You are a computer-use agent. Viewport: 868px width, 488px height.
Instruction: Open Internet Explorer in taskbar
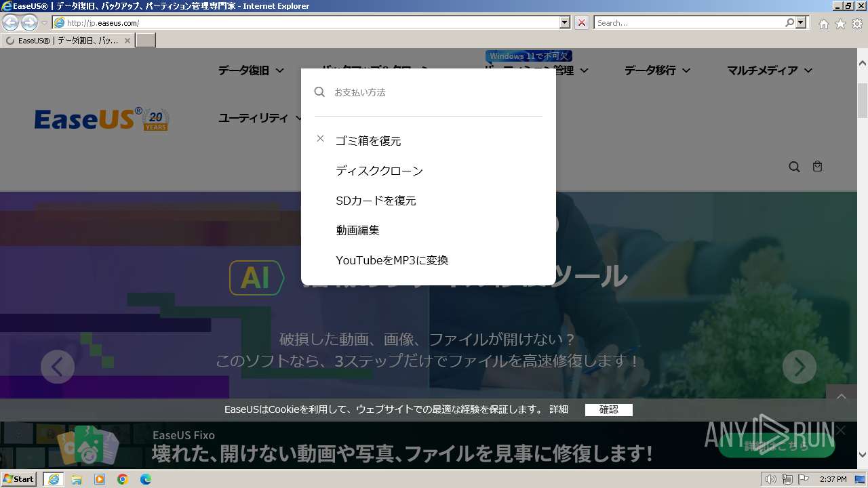(x=53, y=479)
